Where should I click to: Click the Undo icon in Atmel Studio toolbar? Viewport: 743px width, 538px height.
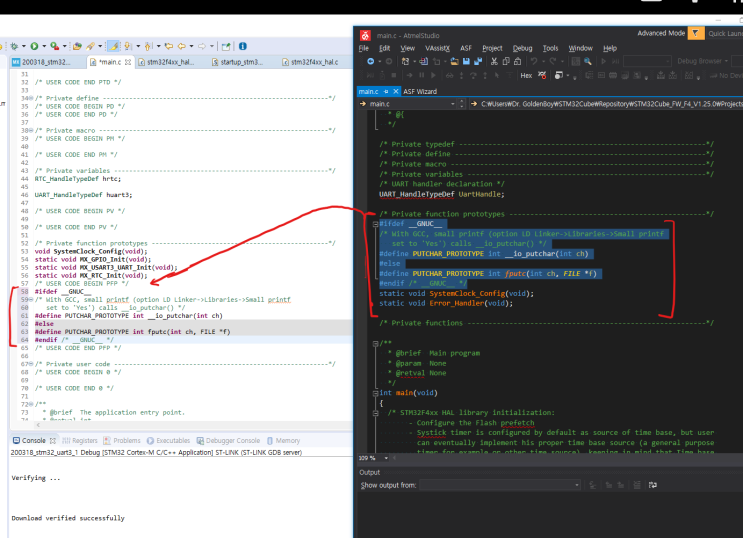click(534, 61)
